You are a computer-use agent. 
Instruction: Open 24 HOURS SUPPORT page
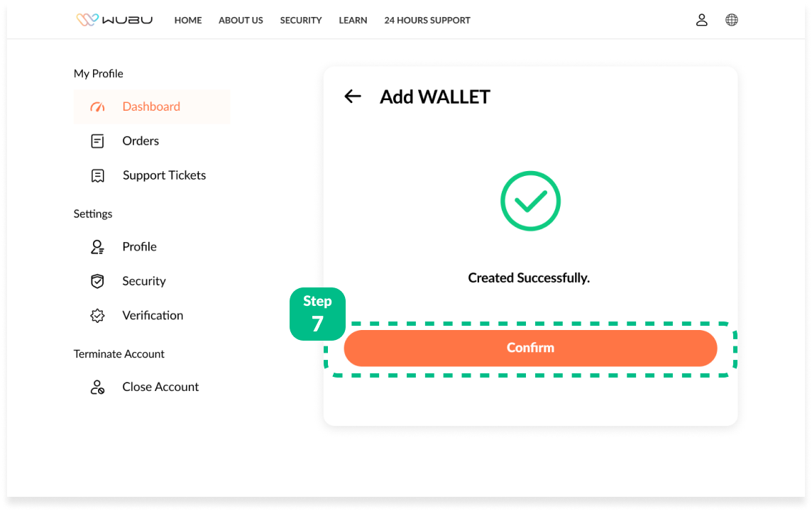[427, 21]
